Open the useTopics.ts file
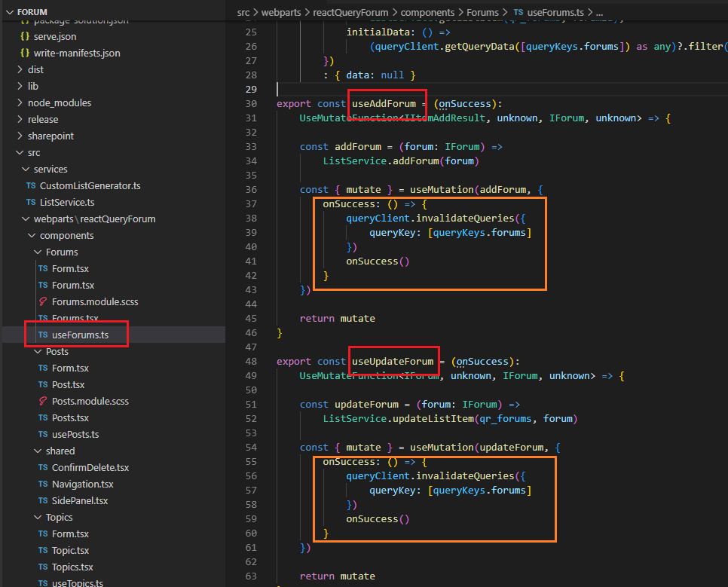 click(77, 582)
